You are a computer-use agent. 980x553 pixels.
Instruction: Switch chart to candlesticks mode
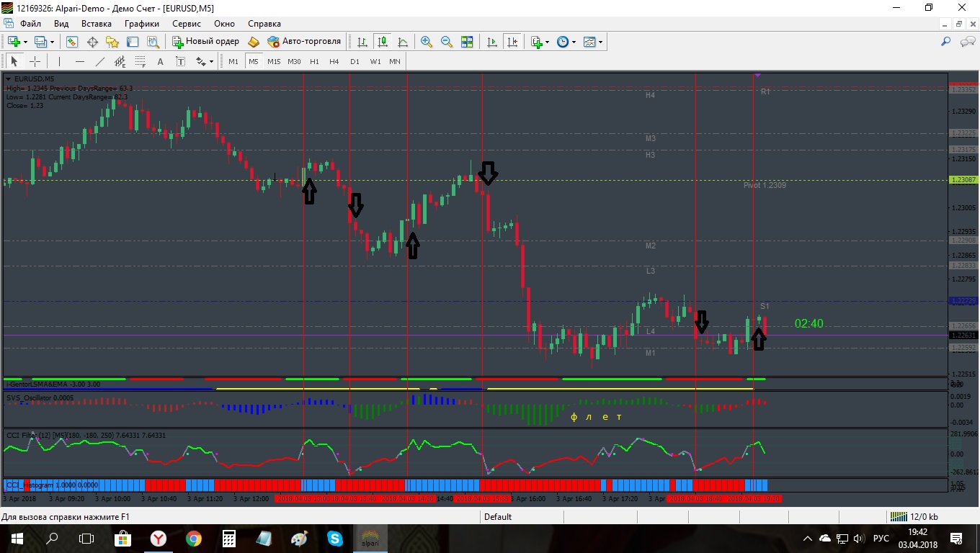click(382, 42)
